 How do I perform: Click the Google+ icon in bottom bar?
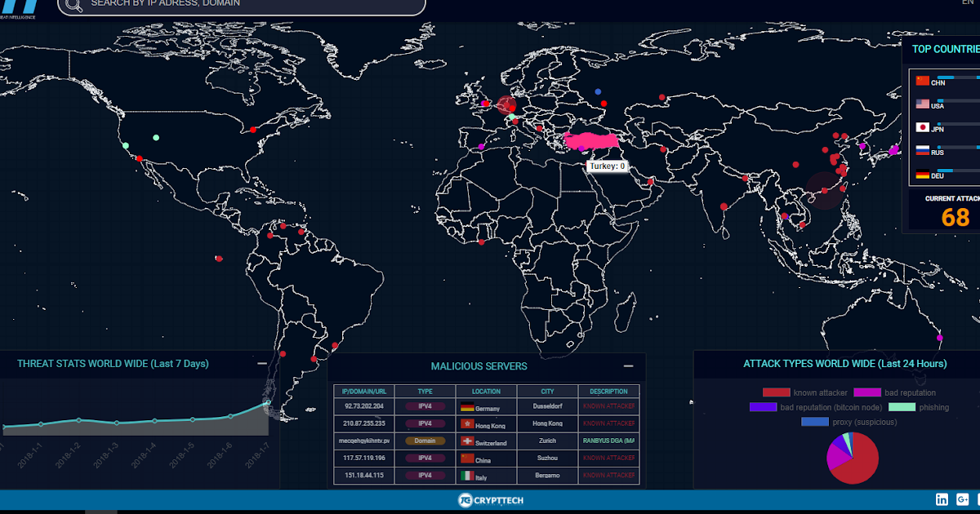pyautogui.click(x=964, y=498)
